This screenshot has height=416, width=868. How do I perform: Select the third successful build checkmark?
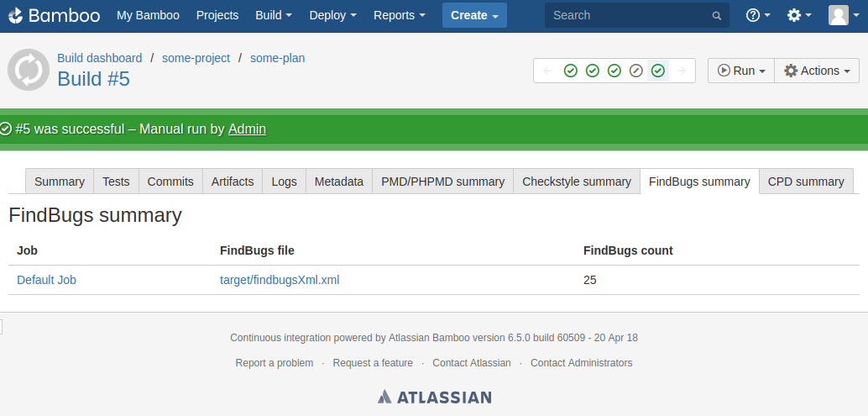coord(614,71)
